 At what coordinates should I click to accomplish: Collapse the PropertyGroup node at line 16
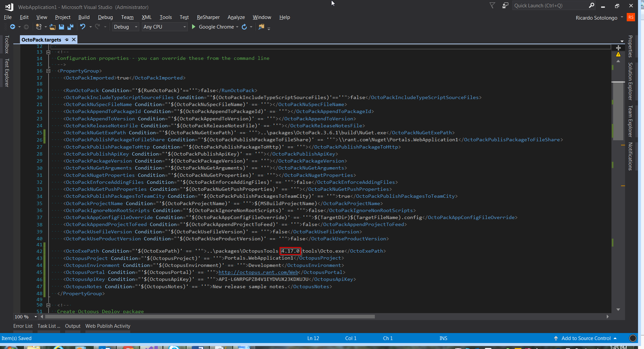pos(48,71)
